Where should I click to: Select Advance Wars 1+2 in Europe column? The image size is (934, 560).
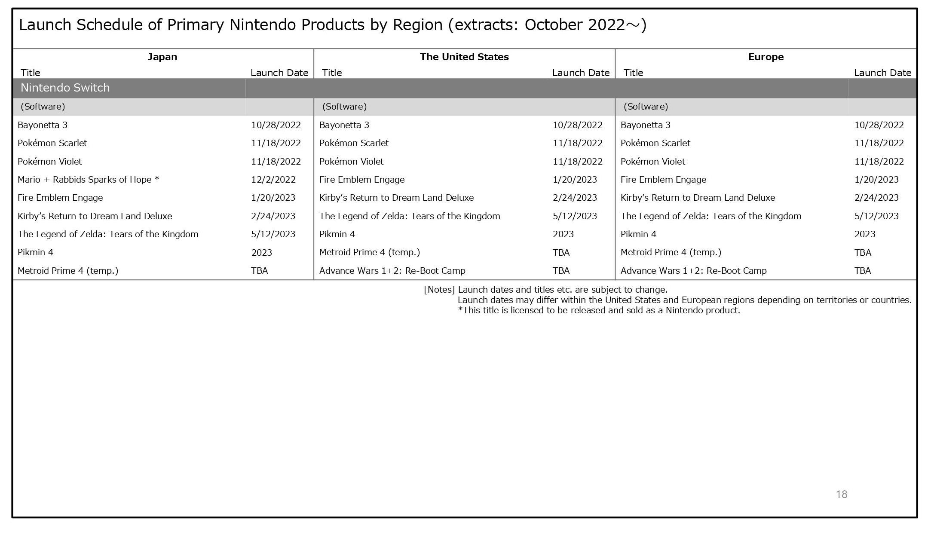coord(693,271)
